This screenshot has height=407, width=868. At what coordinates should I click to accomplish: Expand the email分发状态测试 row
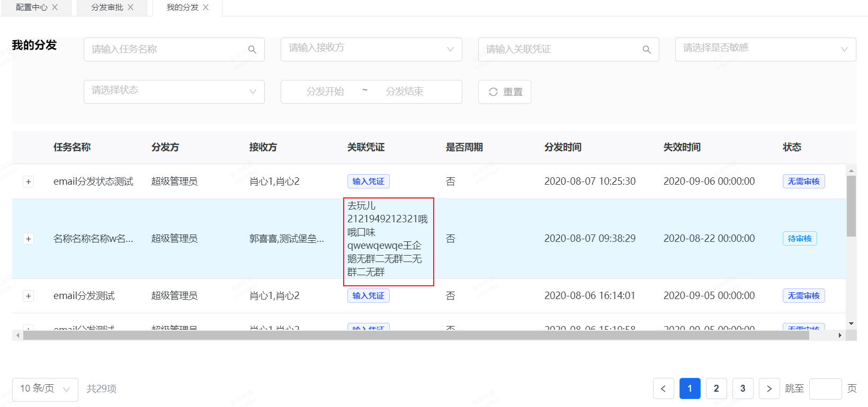(29, 182)
